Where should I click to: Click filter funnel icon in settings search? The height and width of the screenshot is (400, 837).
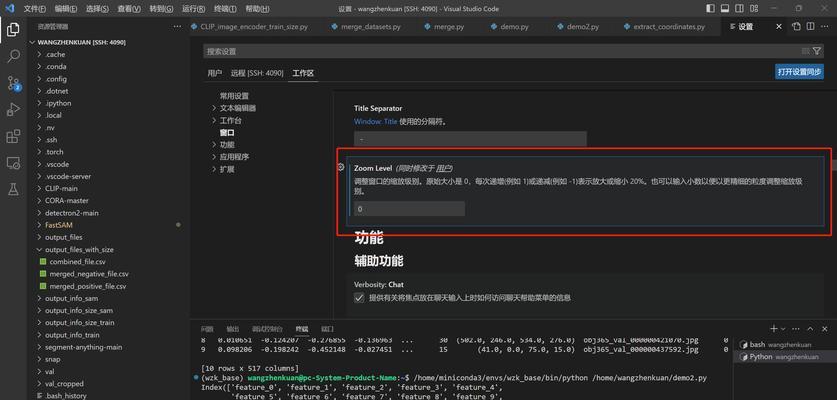(817, 51)
